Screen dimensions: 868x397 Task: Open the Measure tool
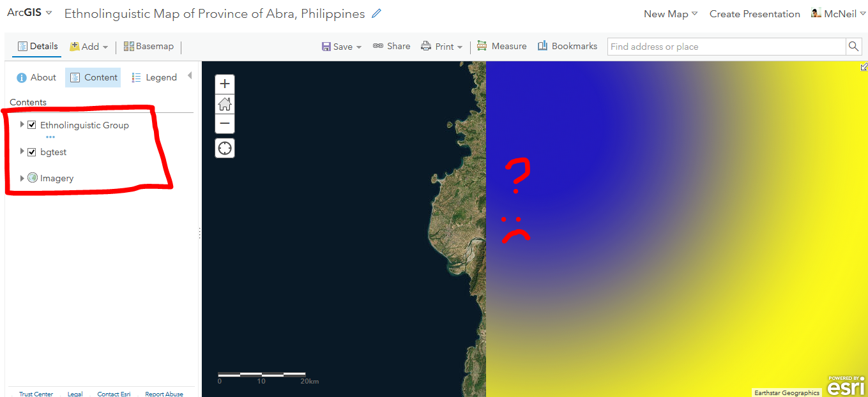click(x=502, y=47)
